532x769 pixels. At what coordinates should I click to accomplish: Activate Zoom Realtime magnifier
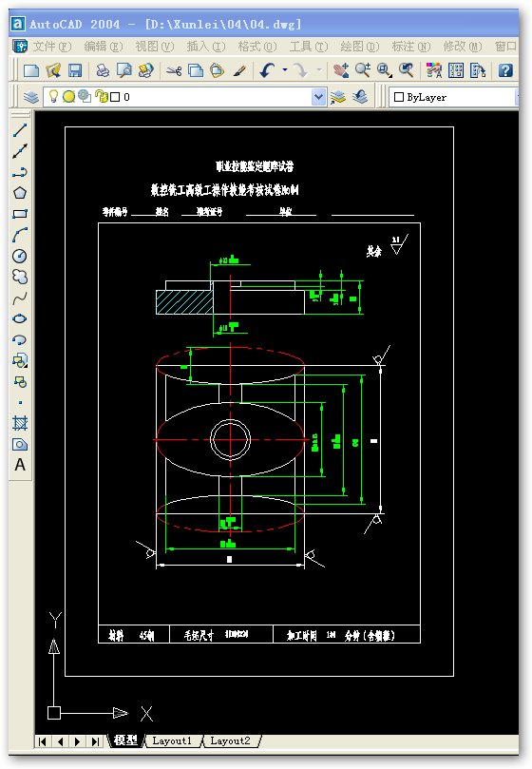362,70
